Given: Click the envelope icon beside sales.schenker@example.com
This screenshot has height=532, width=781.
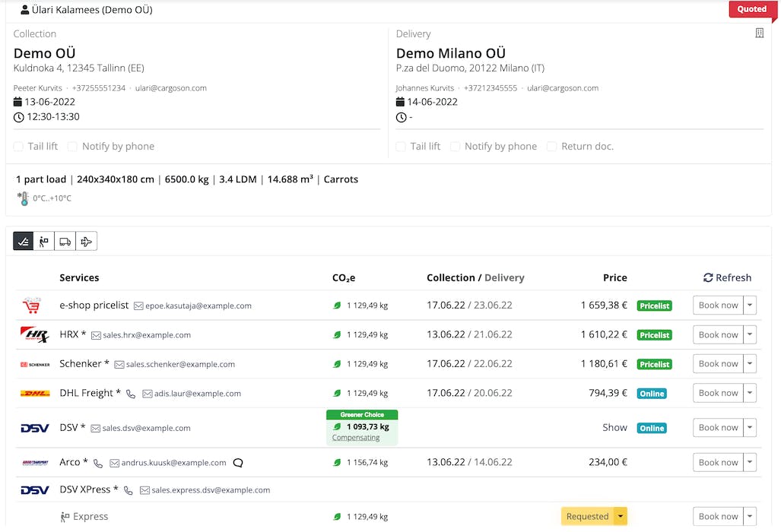Looking at the screenshot, I should (x=119, y=365).
